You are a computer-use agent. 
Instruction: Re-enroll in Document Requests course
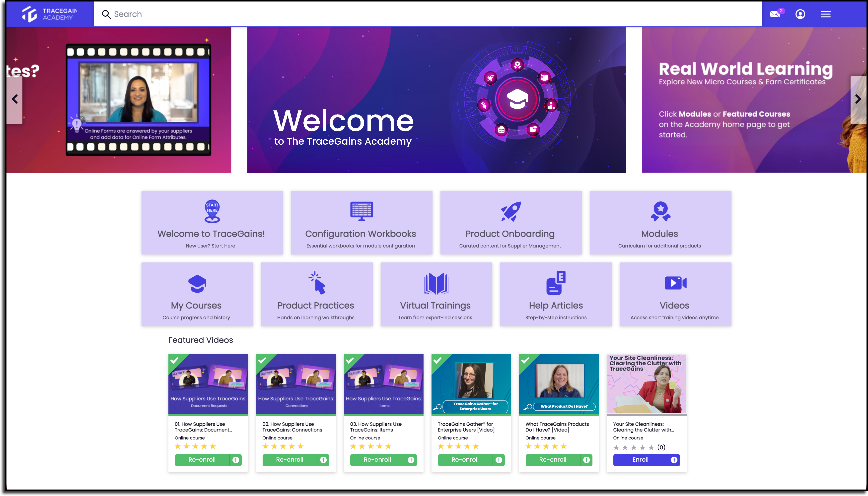point(202,460)
